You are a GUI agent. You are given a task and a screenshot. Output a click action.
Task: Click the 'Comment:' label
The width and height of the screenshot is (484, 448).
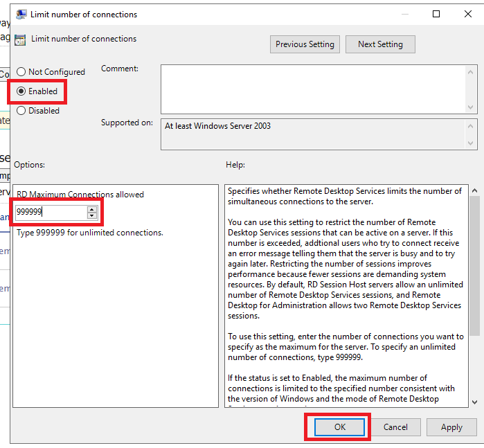[120, 69]
